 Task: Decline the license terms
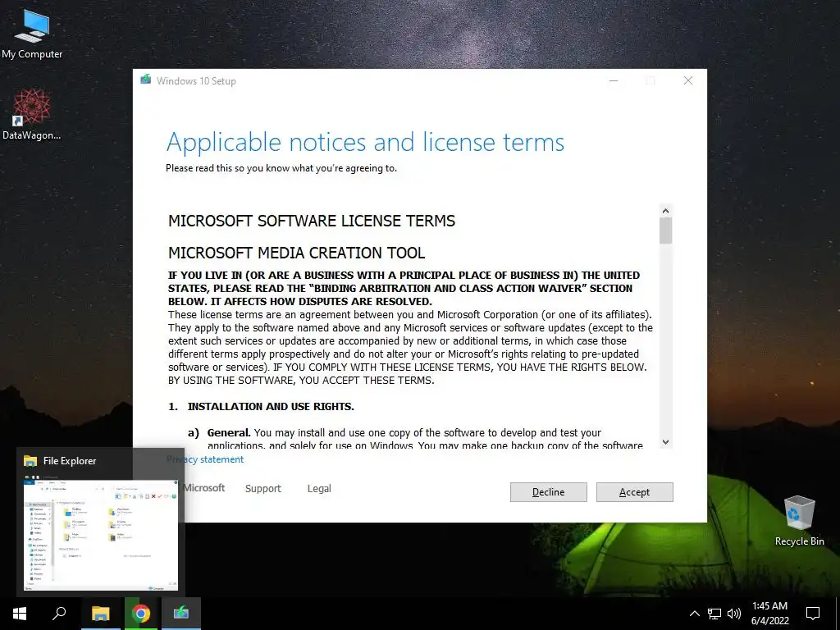548,492
